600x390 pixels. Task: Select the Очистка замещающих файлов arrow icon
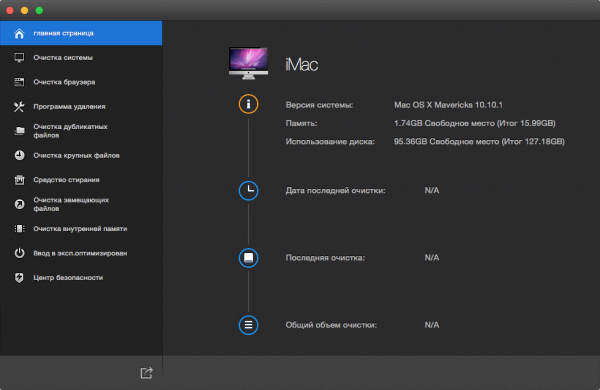coord(19,204)
